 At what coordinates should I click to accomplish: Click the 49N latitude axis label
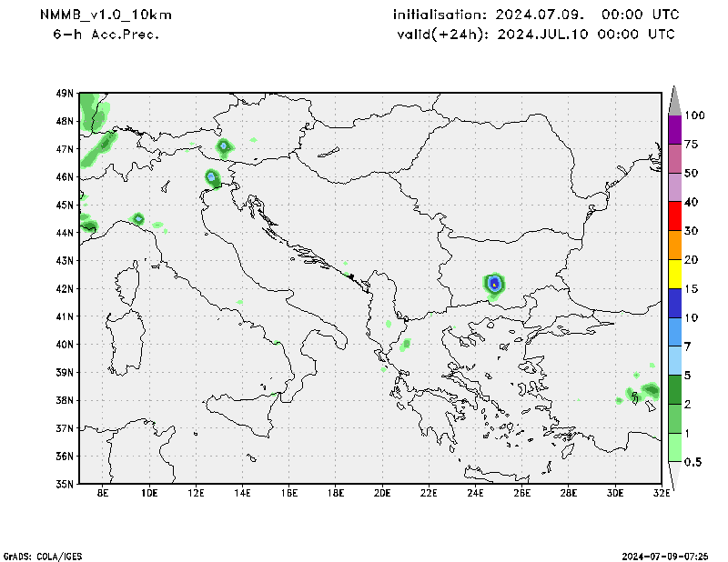65,93
